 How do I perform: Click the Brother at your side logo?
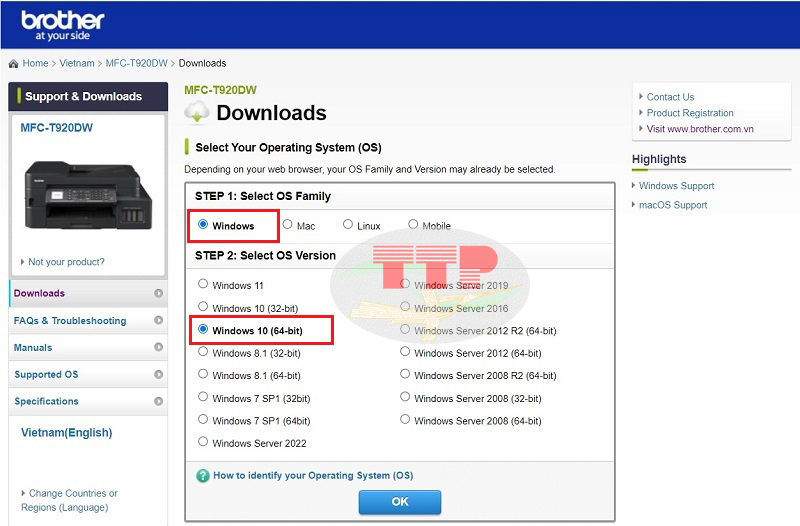click(x=62, y=26)
